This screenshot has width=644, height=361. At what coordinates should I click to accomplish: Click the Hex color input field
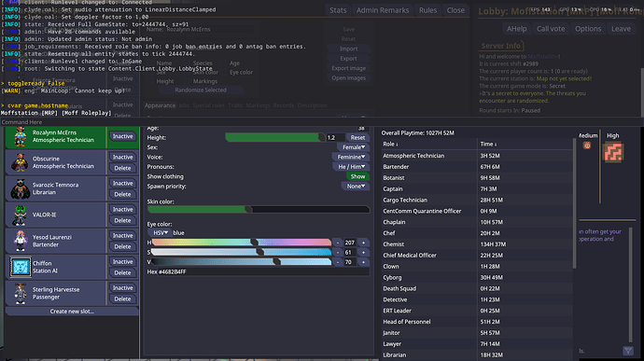[264, 271]
